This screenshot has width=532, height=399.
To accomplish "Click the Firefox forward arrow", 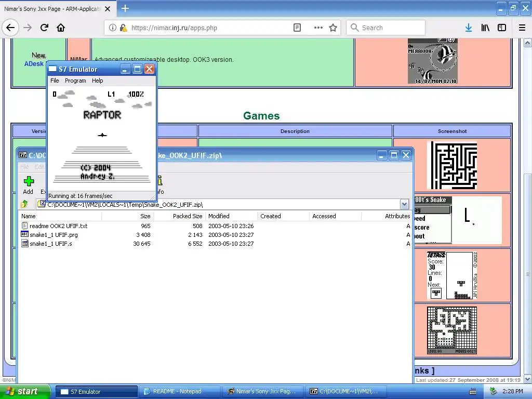I will (x=28, y=28).
